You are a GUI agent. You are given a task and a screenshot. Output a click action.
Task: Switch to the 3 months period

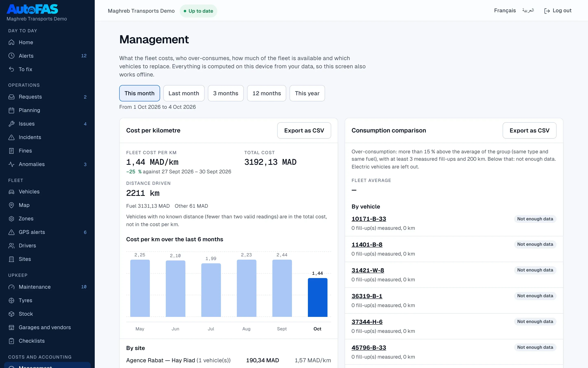(x=225, y=93)
